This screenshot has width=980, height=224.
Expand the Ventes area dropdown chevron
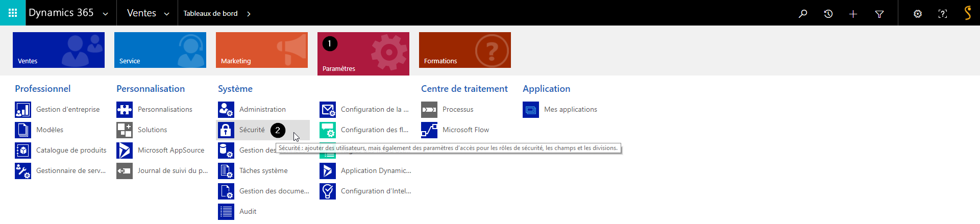(x=166, y=14)
